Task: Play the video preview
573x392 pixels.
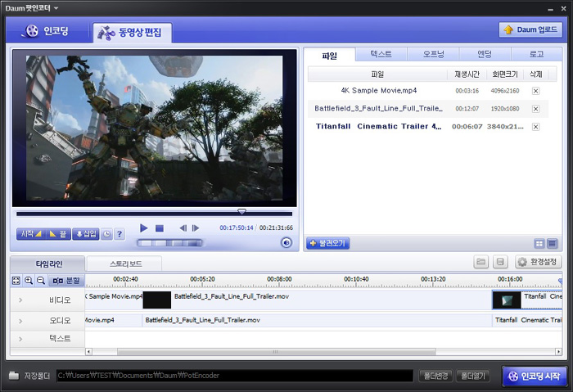Action: pyautogui.click(x=143, y=228)
